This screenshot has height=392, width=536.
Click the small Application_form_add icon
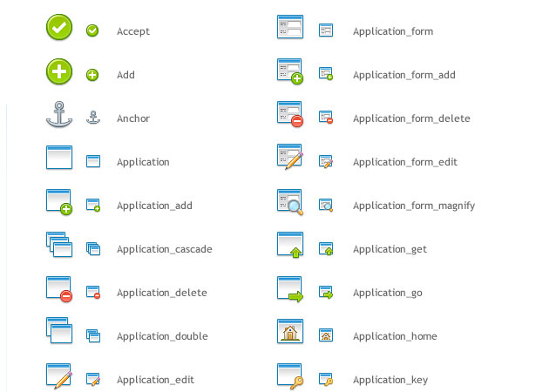(326, 73)
